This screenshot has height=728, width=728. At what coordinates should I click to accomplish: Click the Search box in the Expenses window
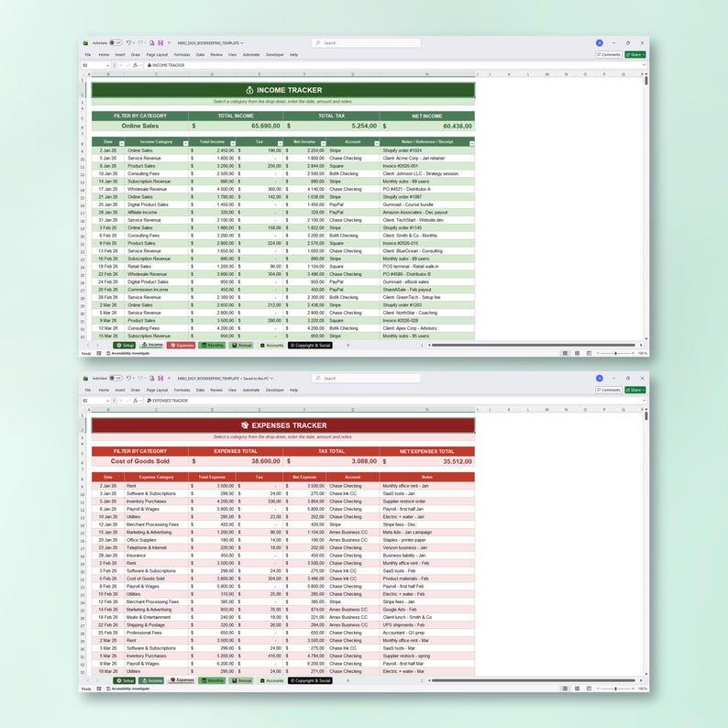tap(367, 379)
